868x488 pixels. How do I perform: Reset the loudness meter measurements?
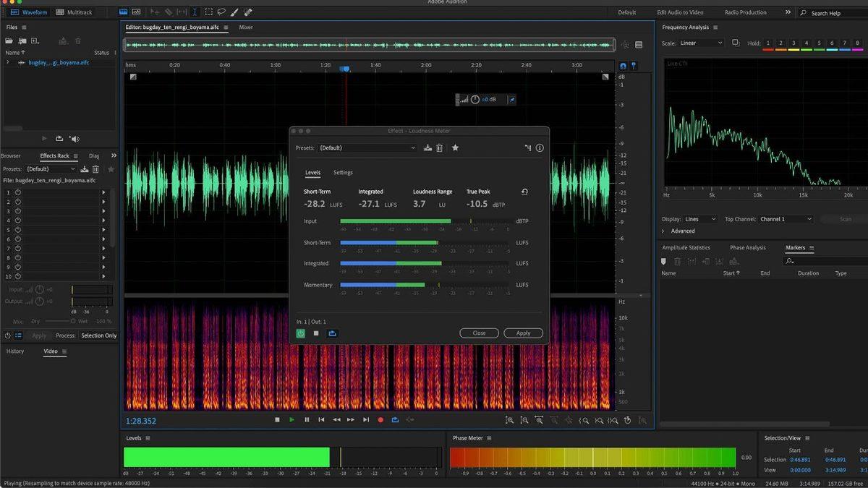pos(524,192)
